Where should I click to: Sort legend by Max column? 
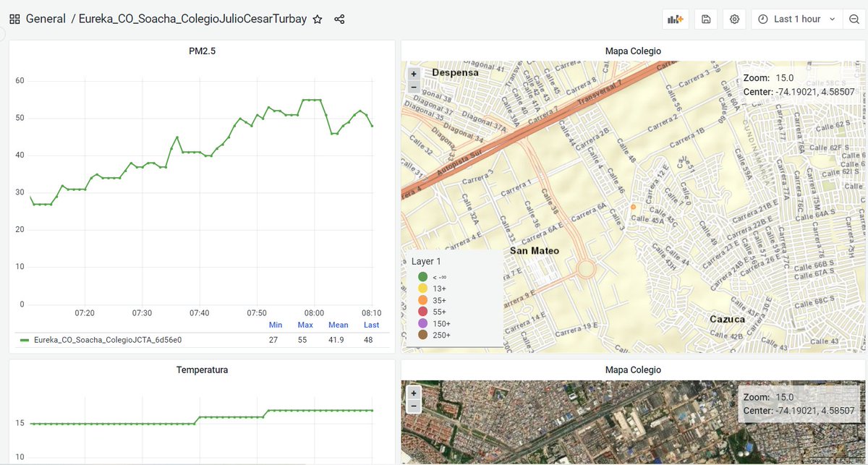click(305, 325)
